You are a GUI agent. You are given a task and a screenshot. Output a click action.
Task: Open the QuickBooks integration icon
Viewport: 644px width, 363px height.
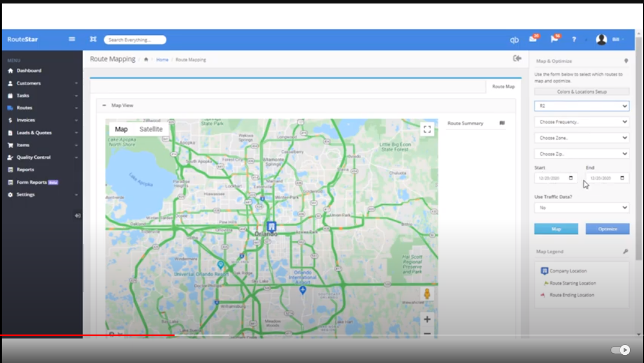click(x=514, y=39)
